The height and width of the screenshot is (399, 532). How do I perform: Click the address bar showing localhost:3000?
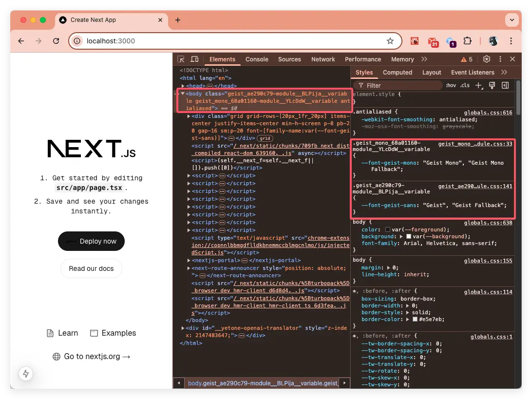pyautogui.click(x=235, y=41)
